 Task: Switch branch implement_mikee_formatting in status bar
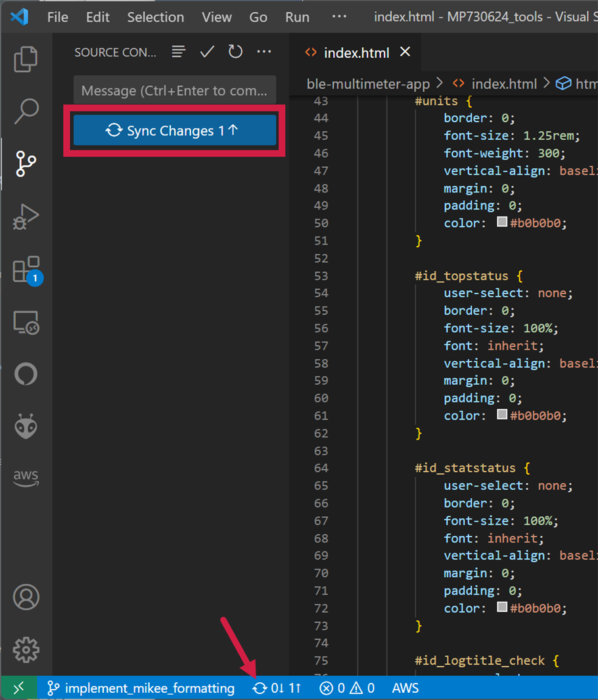(141, 688)
